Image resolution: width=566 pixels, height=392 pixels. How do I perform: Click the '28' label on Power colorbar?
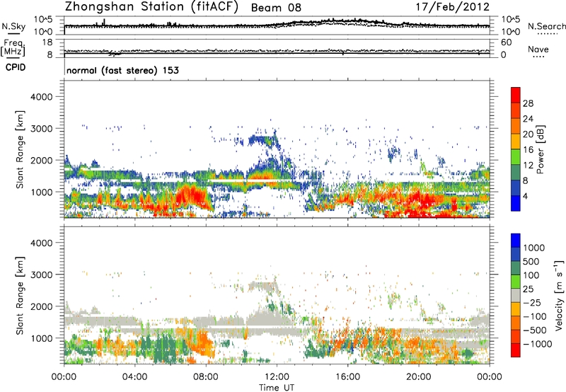(x=528, y=103)
